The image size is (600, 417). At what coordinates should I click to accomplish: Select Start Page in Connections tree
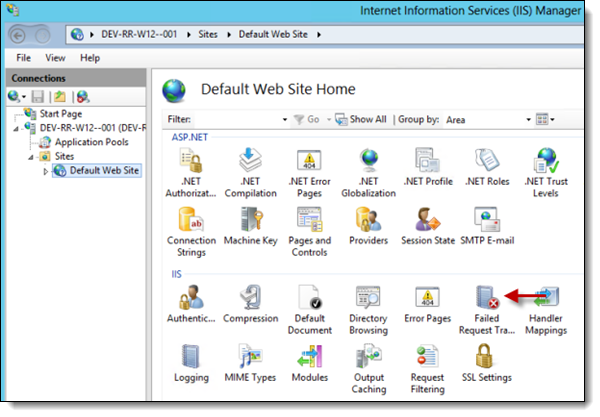60,114
